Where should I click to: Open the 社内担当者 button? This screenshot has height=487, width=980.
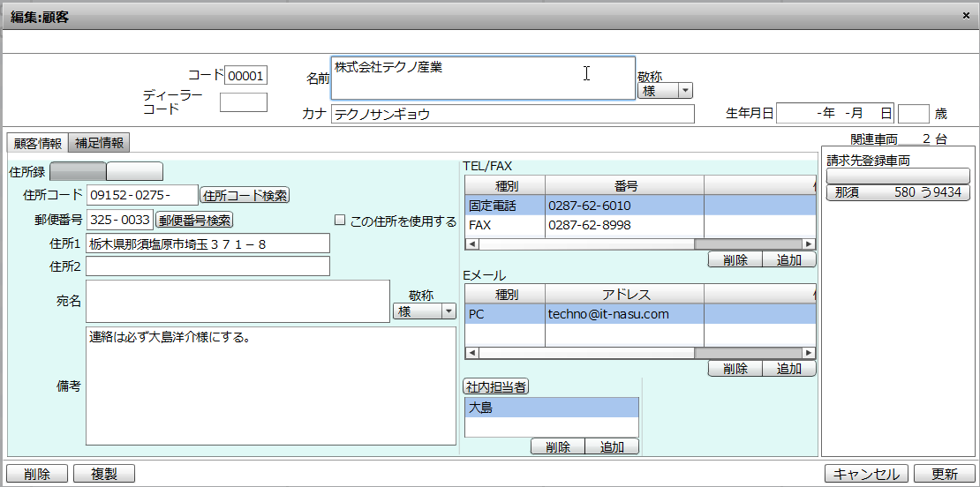pyautogui.click(x=495, y=386)
